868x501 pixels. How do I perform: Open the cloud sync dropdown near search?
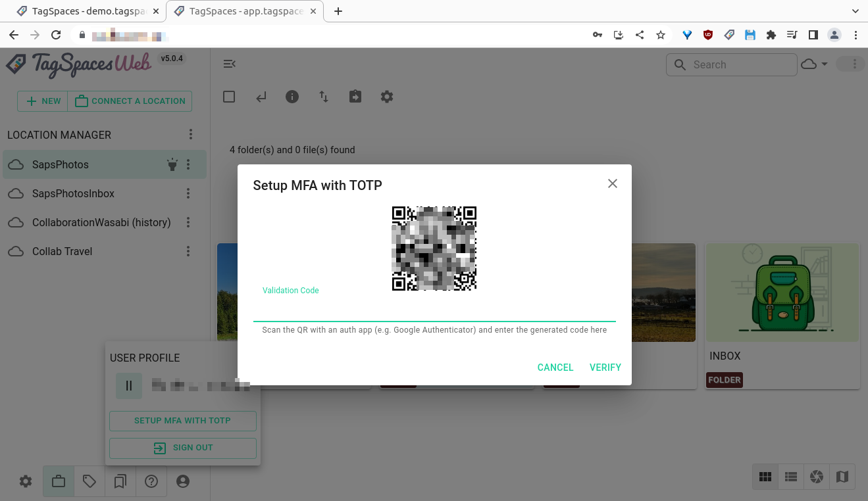click(x=815, y=64)
